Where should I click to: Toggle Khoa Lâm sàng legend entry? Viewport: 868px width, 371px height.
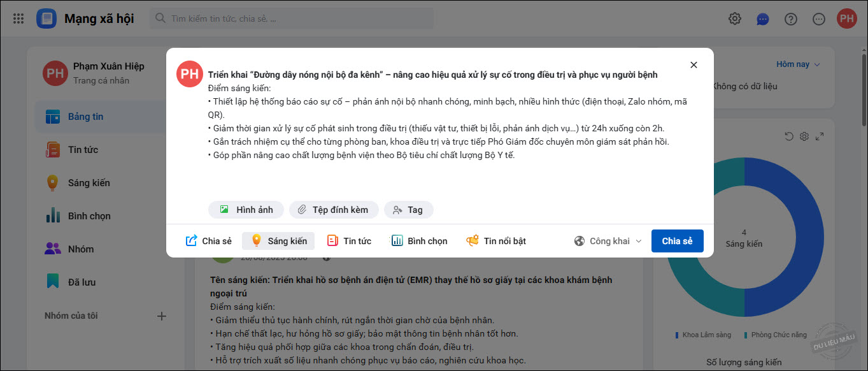(703, 335)
